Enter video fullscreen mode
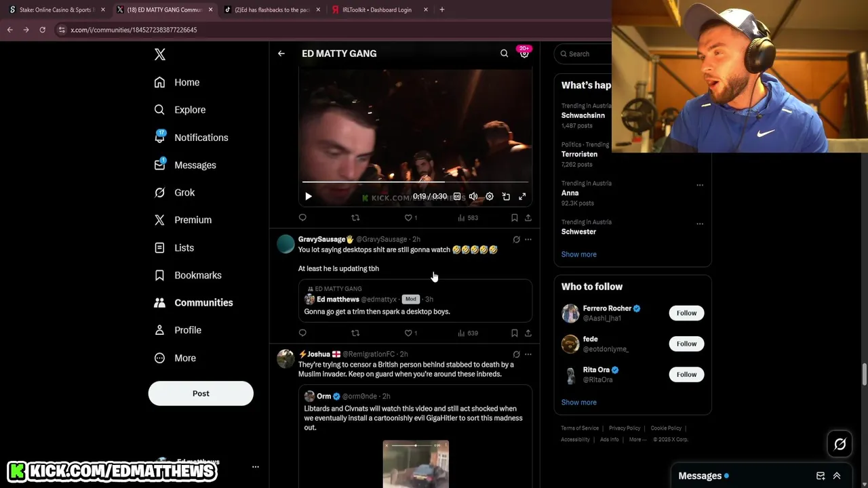The width and height of the screenshot is (868, 488). coord(522,197)
